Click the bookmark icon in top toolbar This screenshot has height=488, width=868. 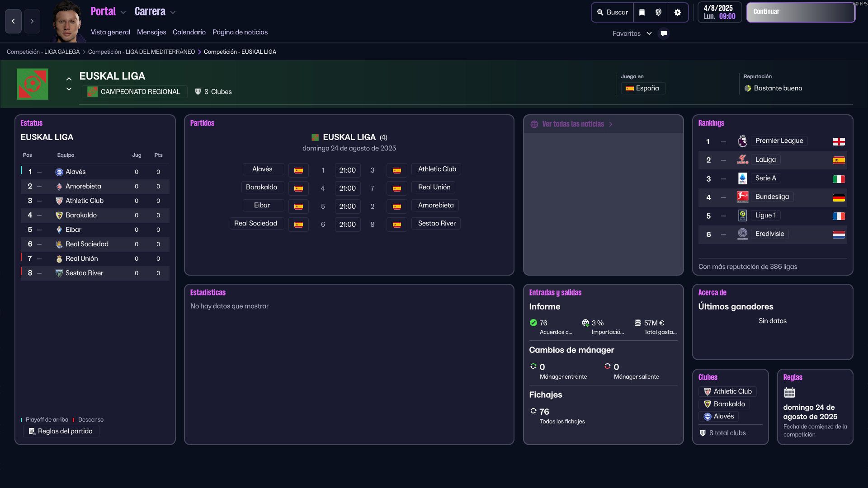tap(642, 13)
